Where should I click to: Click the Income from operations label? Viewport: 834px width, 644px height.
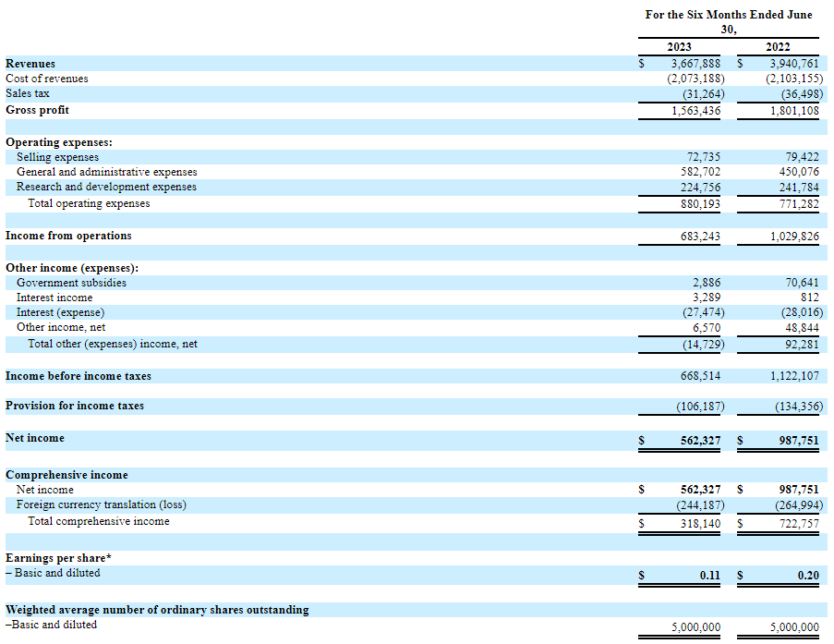coord(68,236)
